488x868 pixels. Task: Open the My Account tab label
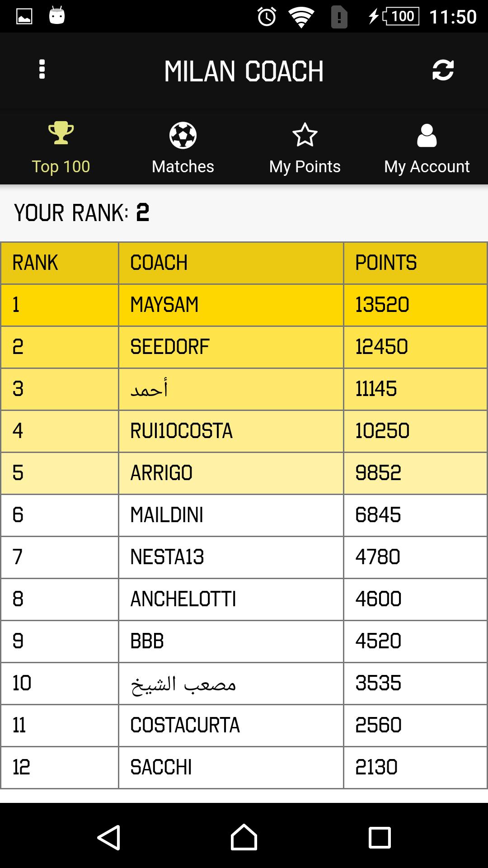427,166
